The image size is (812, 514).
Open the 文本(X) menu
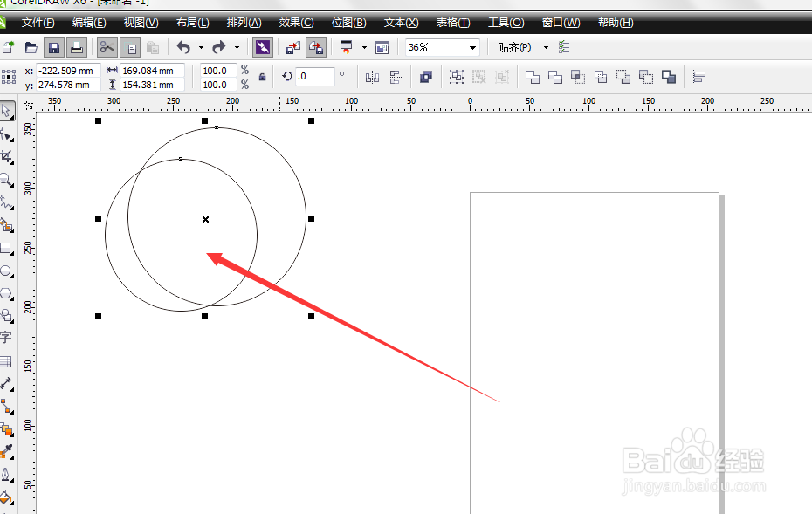402,23
